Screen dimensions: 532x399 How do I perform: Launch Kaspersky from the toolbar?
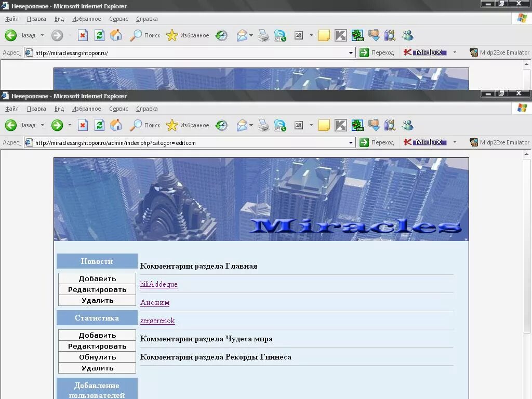pyautogui.click(x=341, y=125)
